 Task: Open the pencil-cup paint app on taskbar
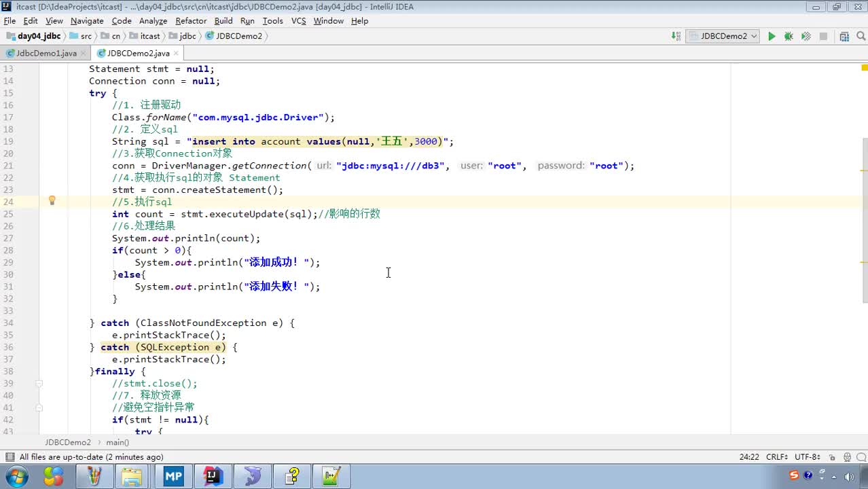pos(94,476)
